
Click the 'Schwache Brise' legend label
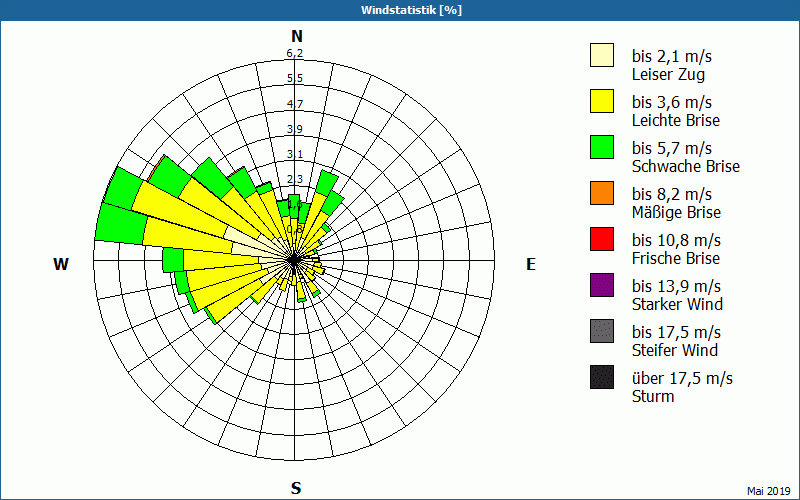pos(686,166)
